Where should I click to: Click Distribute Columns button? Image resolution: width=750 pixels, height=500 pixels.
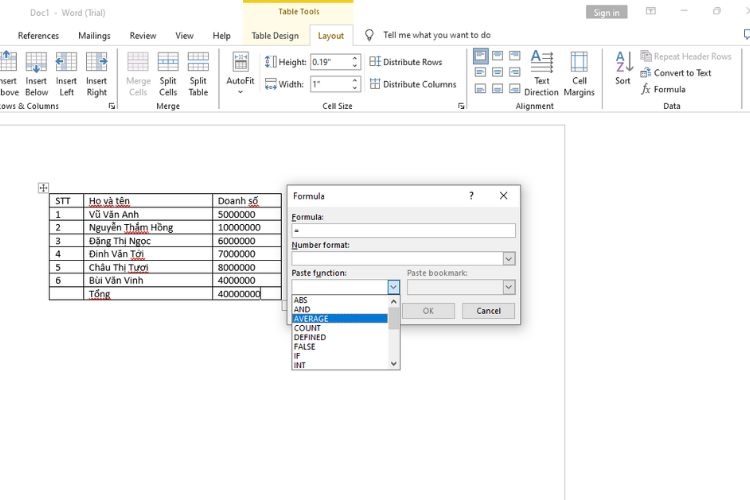(x=413, y=84)
